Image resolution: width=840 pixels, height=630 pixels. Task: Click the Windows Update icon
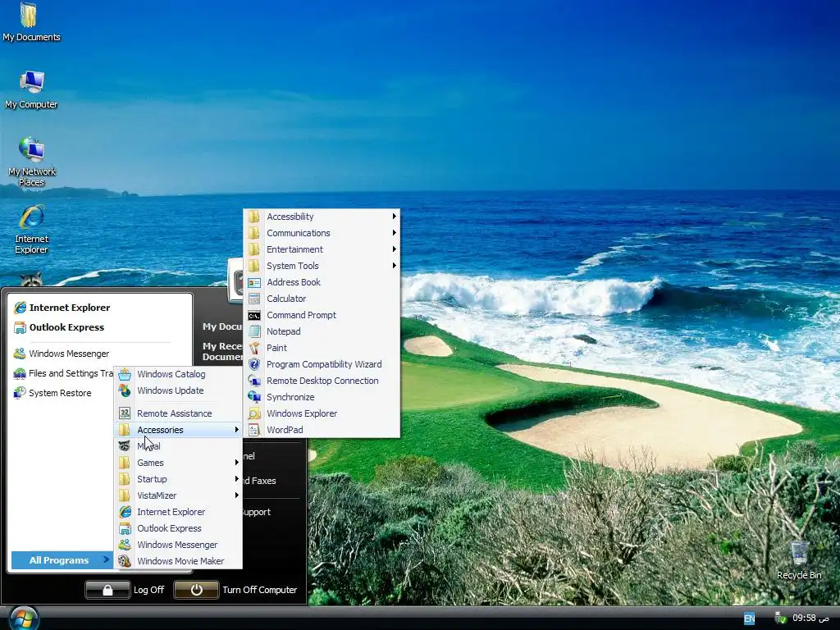[125, 390]
